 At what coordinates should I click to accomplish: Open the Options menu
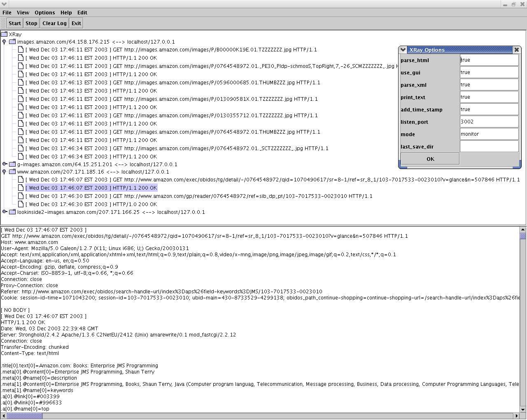44,13
